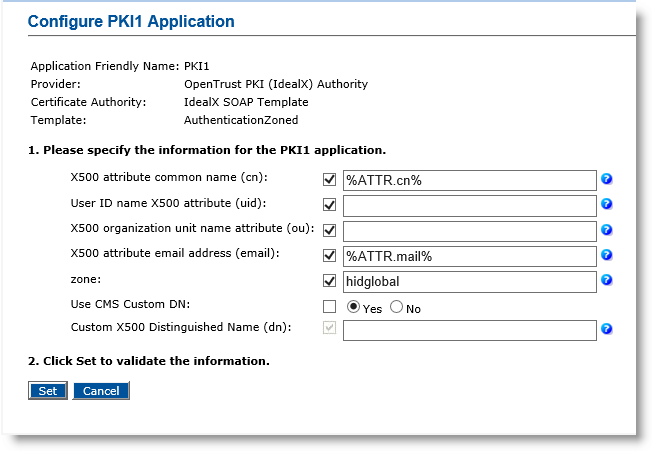Select the No radio button
The width and height of the screenshot is (652, 451).
396,307
